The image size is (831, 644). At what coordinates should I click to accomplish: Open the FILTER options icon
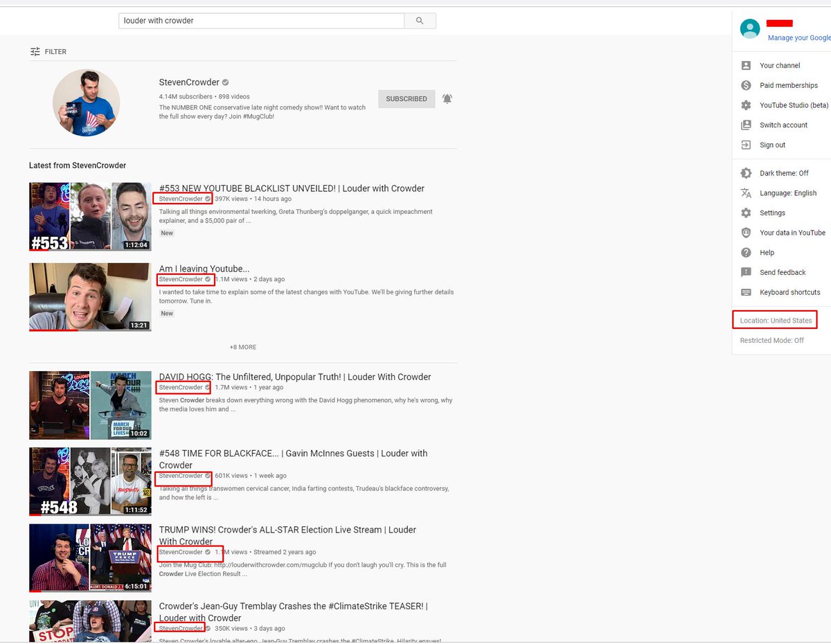pyautogui.click(x=35, y=52)
